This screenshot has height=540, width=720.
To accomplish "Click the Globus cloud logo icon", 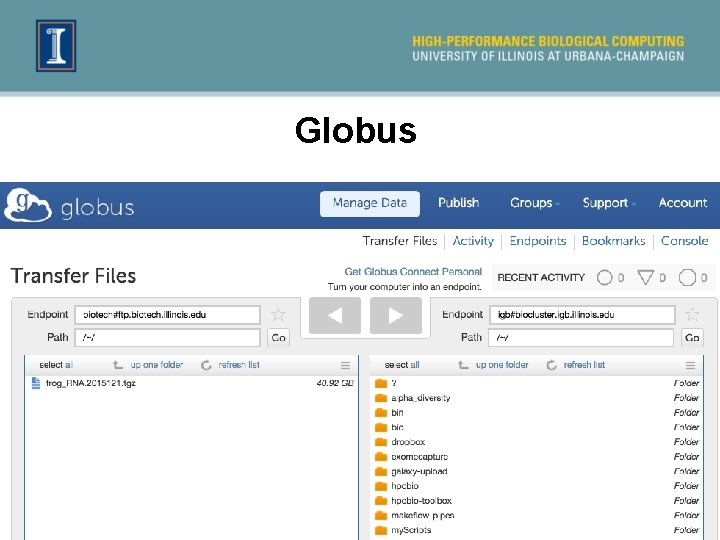I will (28, 205).
